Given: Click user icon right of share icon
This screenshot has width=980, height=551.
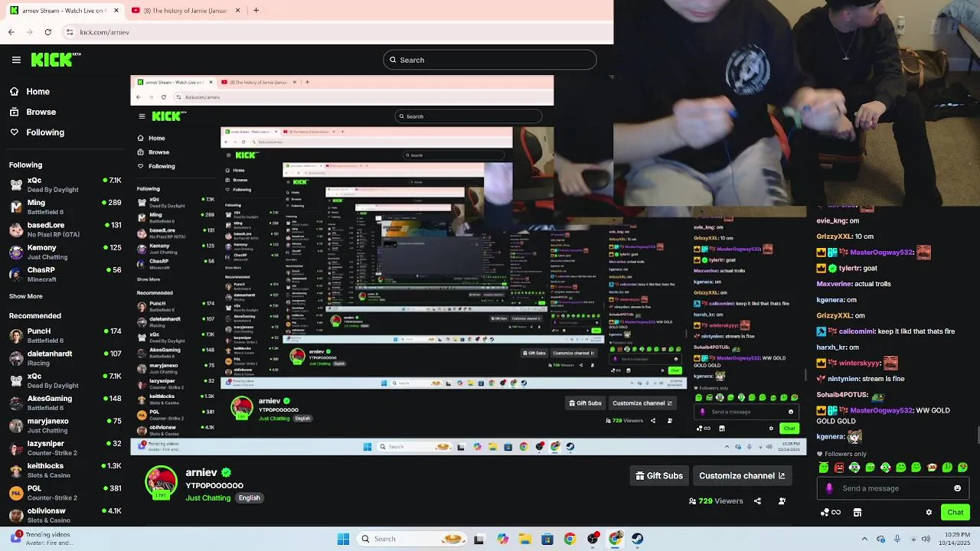Looking at the screenshot, I should point(782,501).
